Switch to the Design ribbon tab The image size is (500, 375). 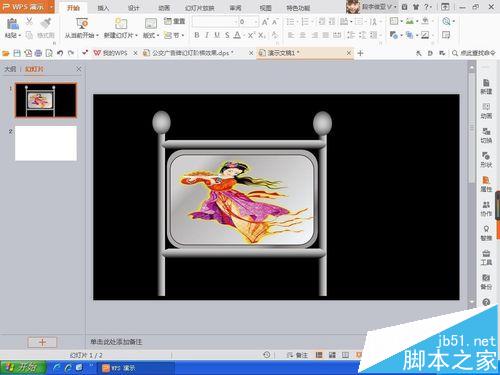click(x=133, y=8)
